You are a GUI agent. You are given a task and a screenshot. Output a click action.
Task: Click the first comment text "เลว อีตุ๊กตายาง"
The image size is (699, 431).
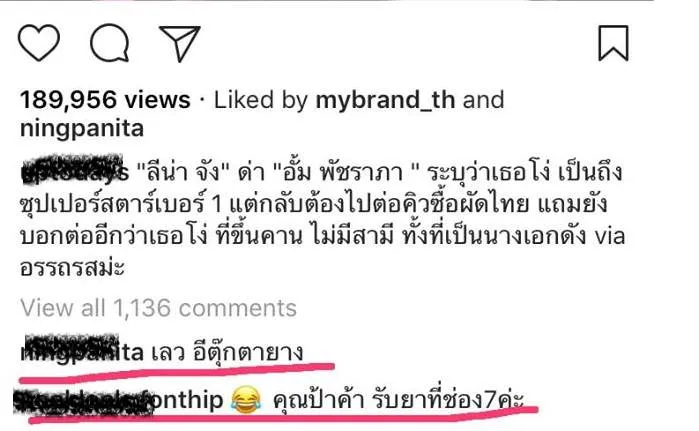tap(228, 352)
